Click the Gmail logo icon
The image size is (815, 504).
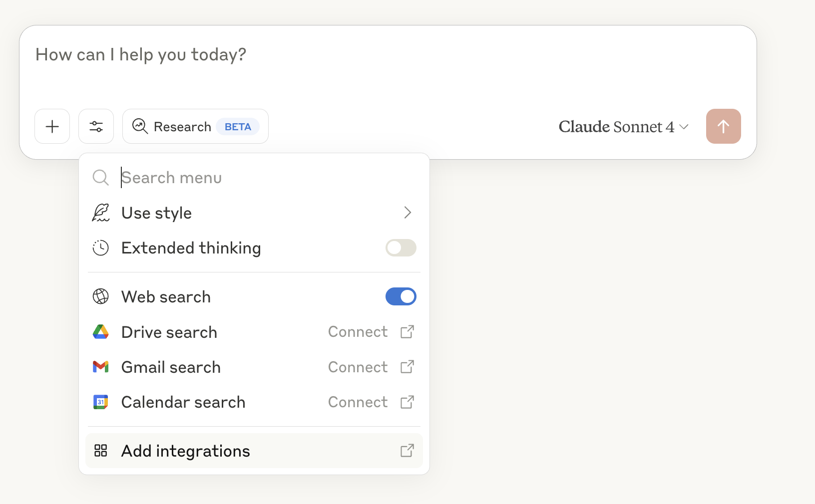tap(101, 367)
